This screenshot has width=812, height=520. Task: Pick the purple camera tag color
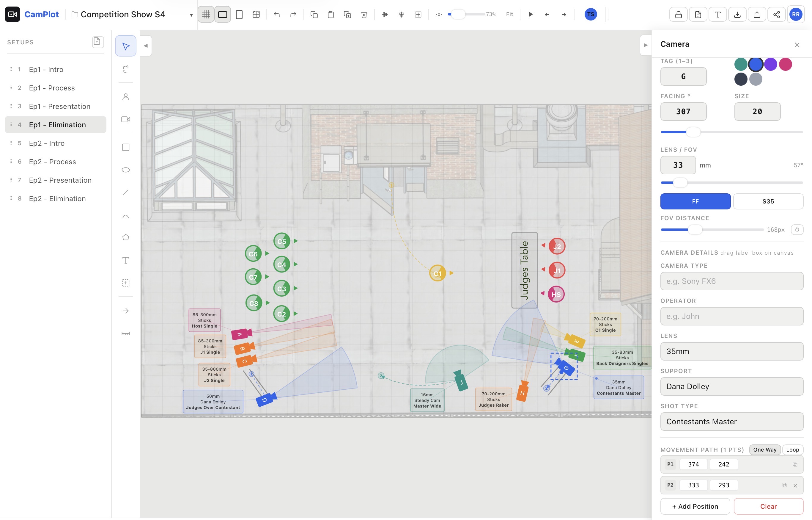770,64
